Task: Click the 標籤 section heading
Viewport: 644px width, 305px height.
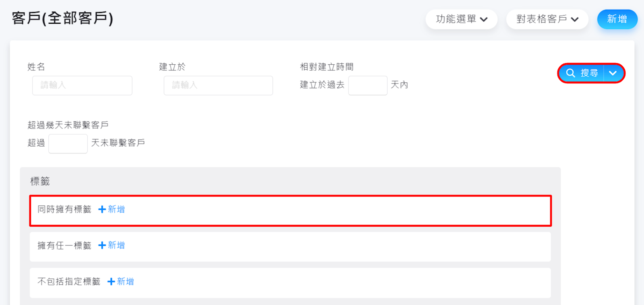Action: point(40,182)
